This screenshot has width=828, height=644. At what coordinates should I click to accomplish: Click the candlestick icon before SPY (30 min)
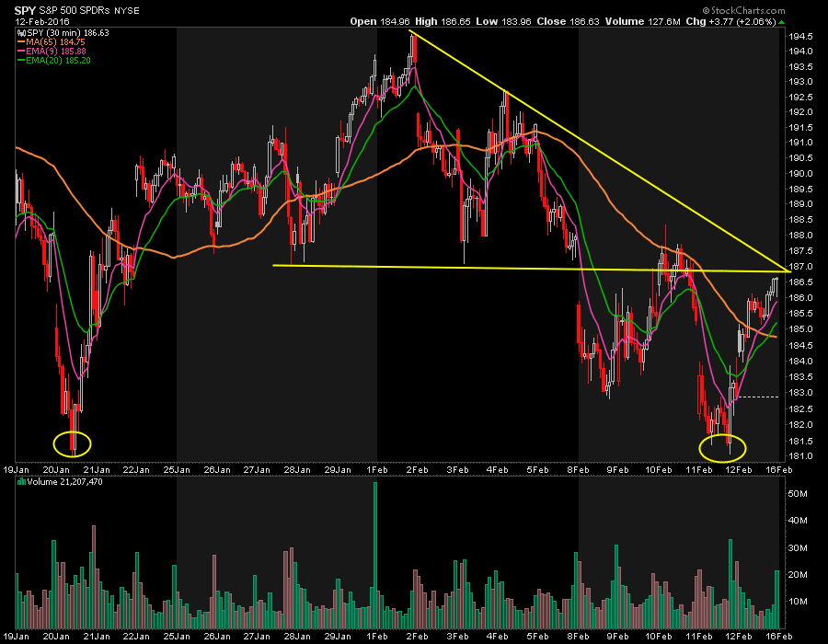click(22, 33)
